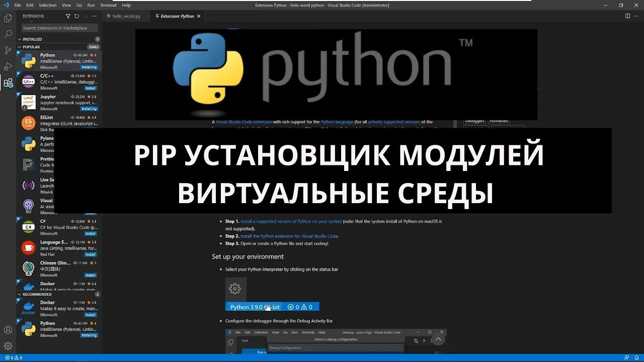This screenshot has width=644, height=362.
Task: Open editor more actions ellipsis
Action: coord(636,16)
